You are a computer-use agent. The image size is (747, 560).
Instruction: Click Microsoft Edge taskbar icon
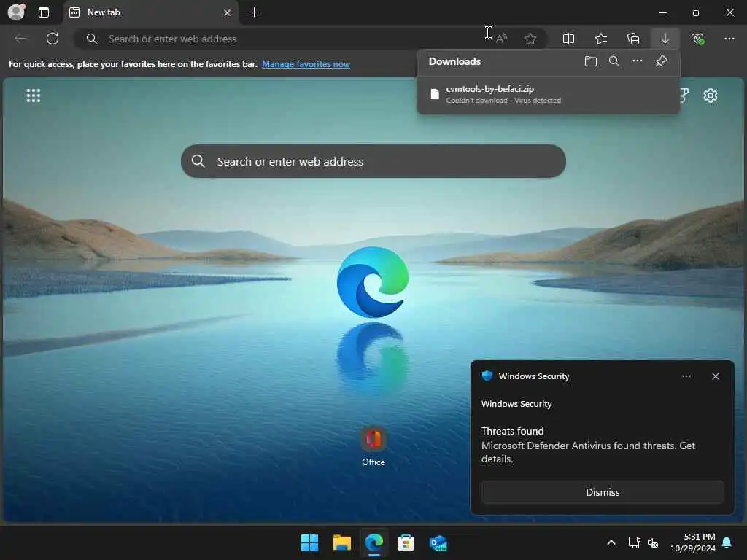click(374, 542)
